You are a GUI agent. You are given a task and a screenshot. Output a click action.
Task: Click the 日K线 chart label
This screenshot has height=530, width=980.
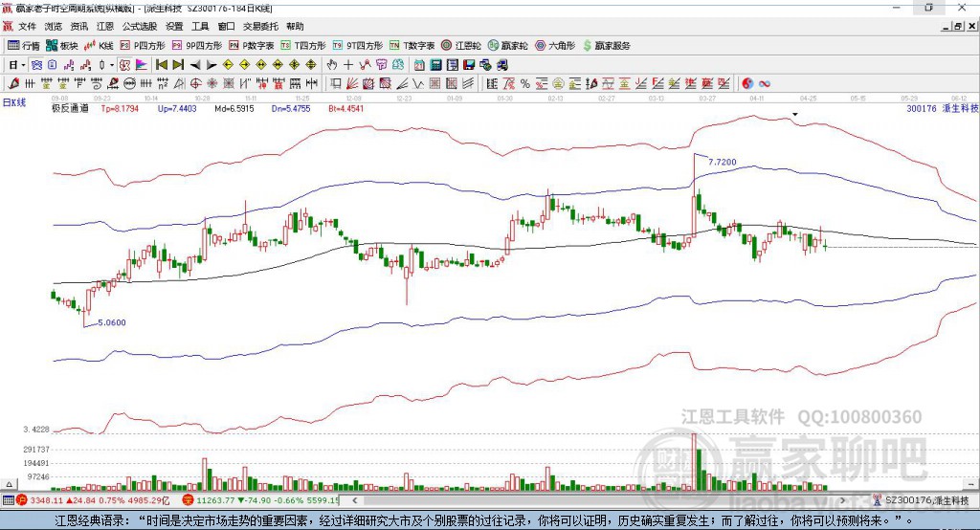(14, 102)
